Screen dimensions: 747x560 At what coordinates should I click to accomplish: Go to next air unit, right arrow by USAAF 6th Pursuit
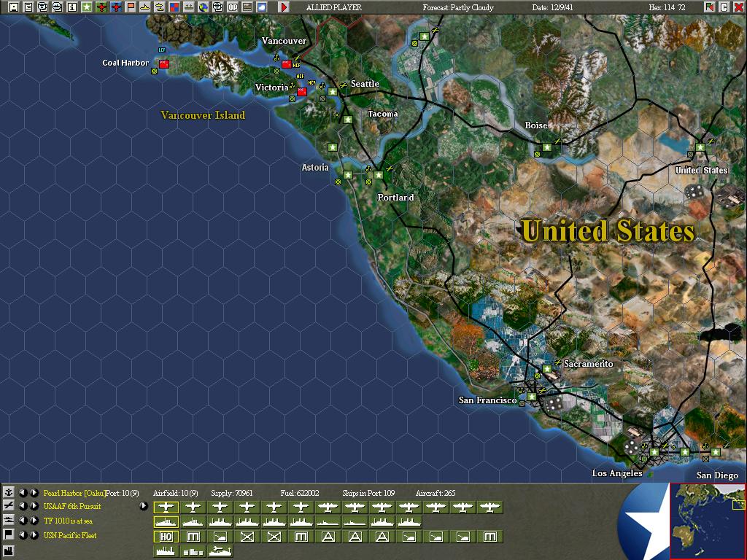click(x=34, y=506)
